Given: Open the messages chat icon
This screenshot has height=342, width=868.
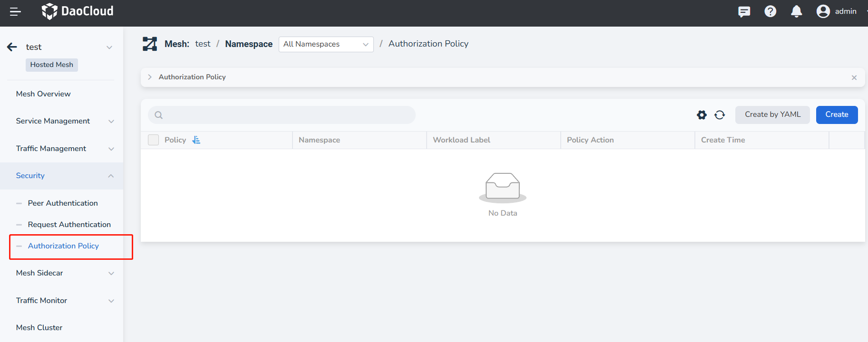Looking at the screenshot, I should click(x=744, y=11).
